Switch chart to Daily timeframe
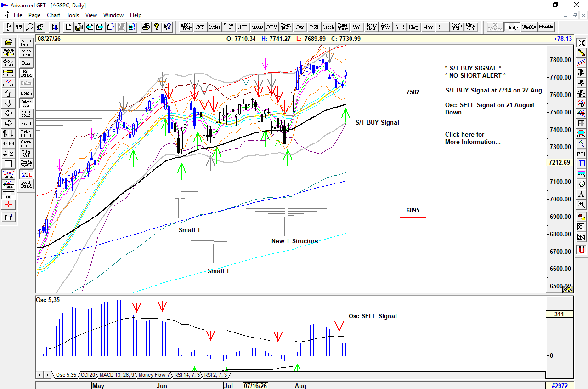Viewport: 588px width, 389px height. [512, 27]
